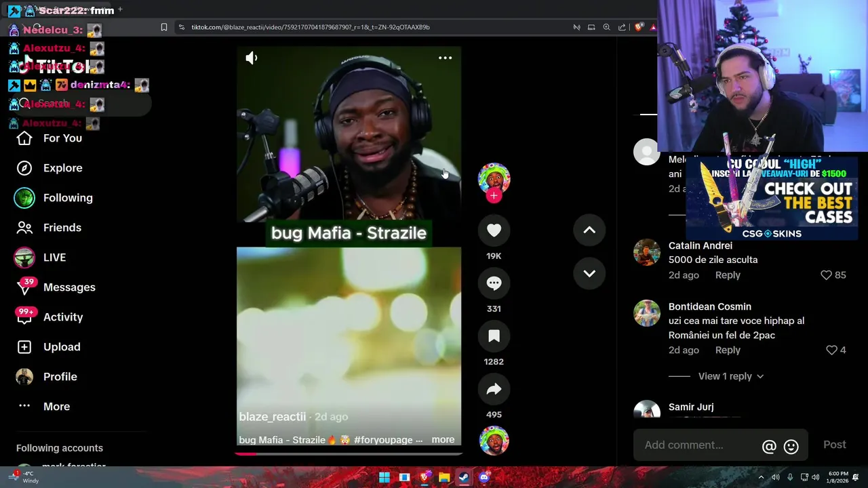Click the #foryoupage hashtag in caption
This screenshot has width=868, height=488.
coord(383,440)
